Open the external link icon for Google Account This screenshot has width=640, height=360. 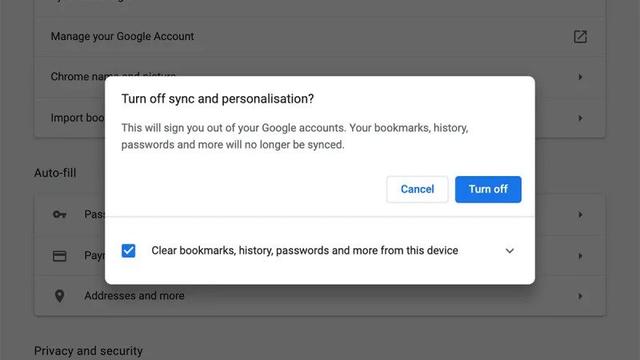point(580,37)
